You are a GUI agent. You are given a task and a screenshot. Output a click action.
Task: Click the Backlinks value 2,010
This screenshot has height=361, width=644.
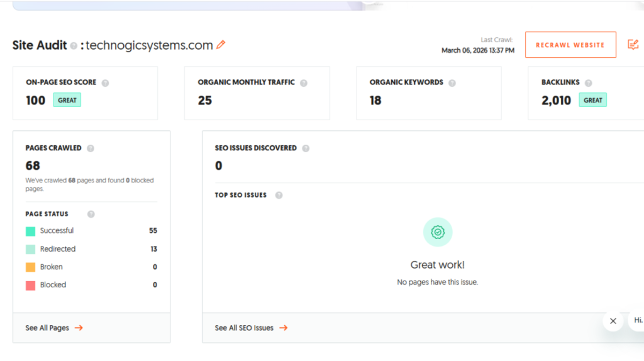[x=556, y=100]
